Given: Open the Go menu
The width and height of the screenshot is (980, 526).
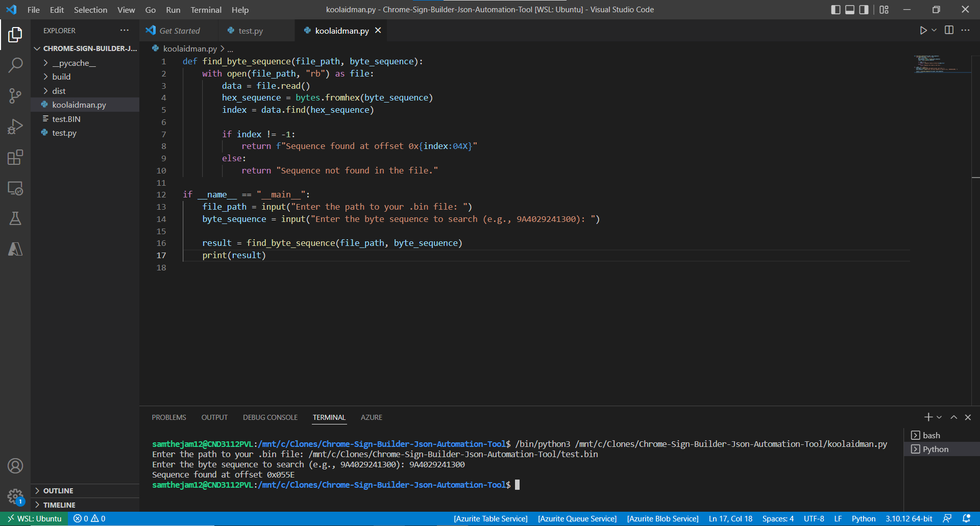Looking at the screenshot, I should point(151,10).
